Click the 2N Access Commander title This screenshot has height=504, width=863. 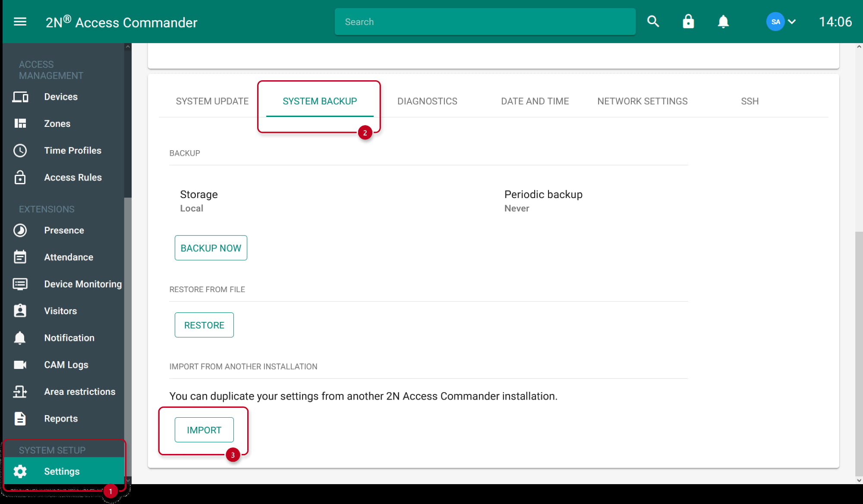121,22
